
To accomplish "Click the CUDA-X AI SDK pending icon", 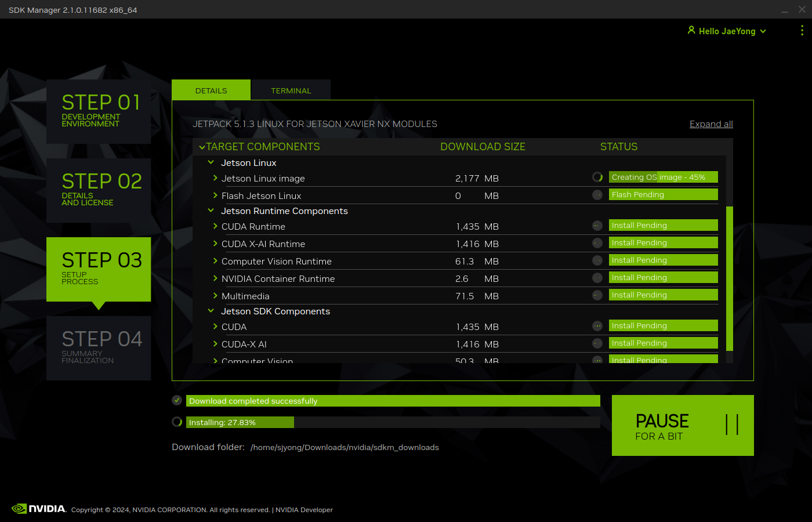I will click(597, 343).
